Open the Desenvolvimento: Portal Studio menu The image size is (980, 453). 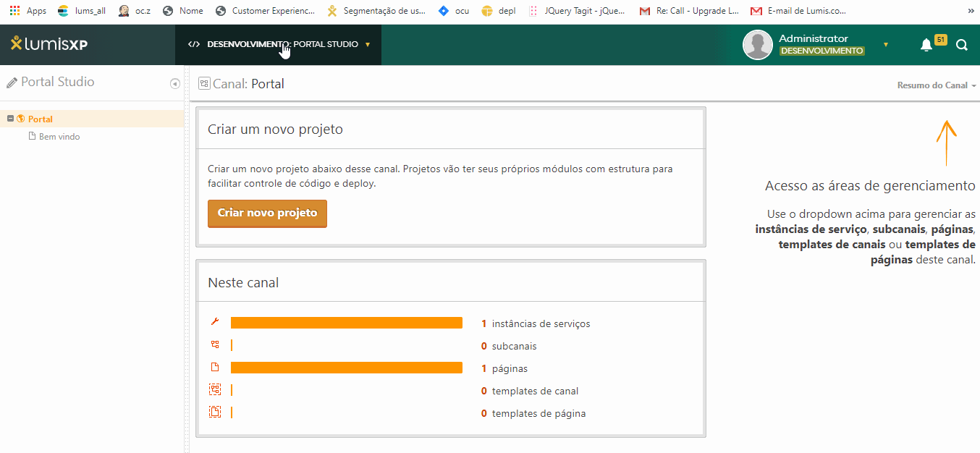(279, 44)
